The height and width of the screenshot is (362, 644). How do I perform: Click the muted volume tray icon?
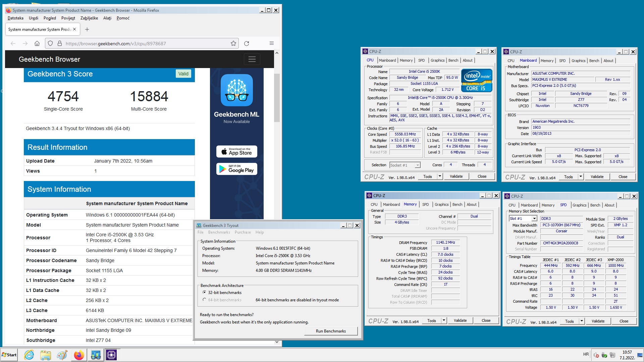point(596,355)
